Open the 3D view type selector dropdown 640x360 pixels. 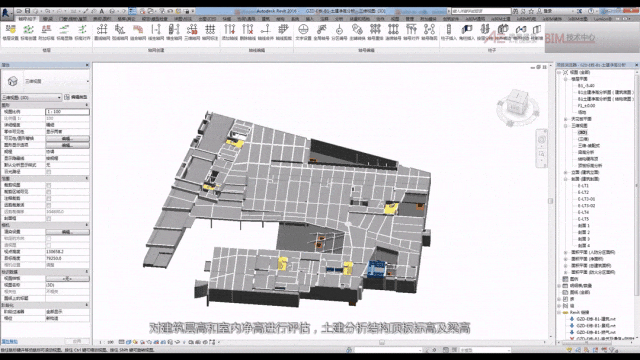click(31, 98)
